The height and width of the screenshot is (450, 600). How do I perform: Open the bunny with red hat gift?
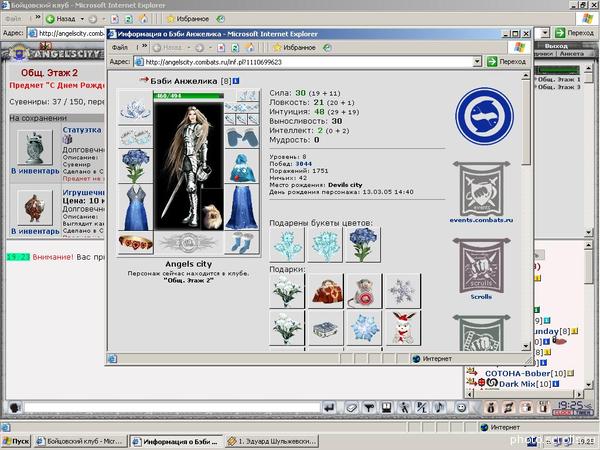[403, 328]
